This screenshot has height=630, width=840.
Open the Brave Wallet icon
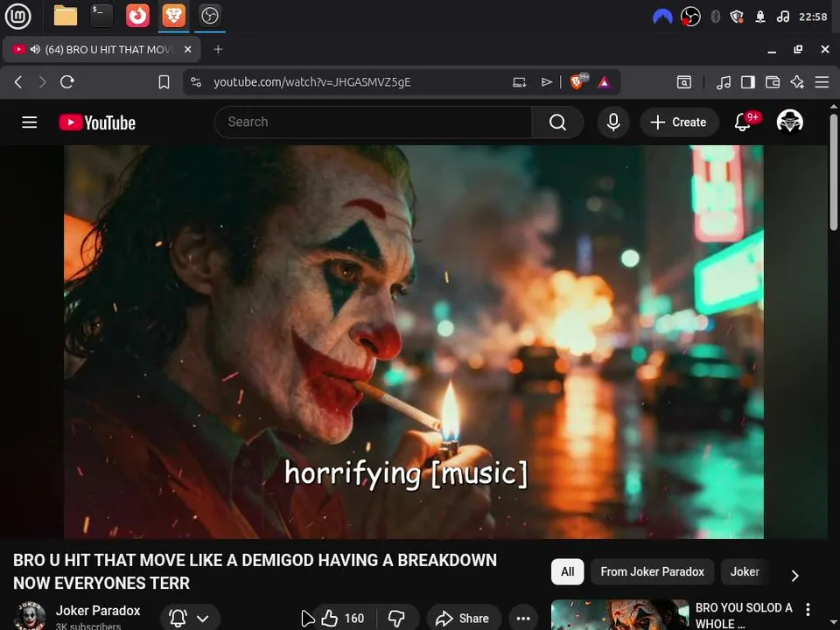773,82
